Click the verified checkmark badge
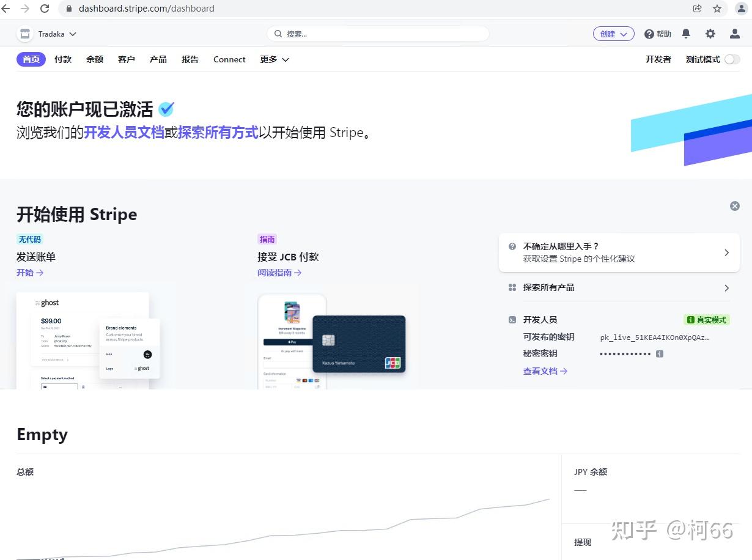This screenshot has height=560, width=752. coord(166,109)
